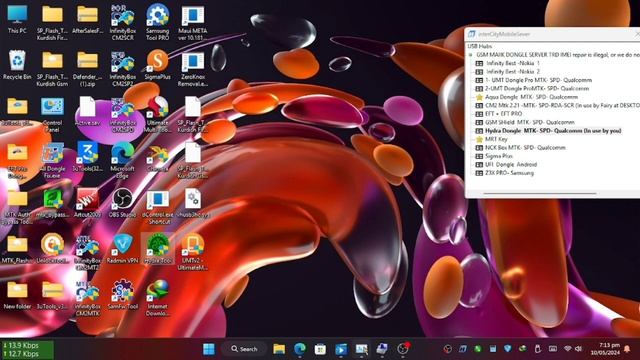Launch the Samsung Tool PRO shortcut
This screenshot has width=640, height=360.
(158, 22)
